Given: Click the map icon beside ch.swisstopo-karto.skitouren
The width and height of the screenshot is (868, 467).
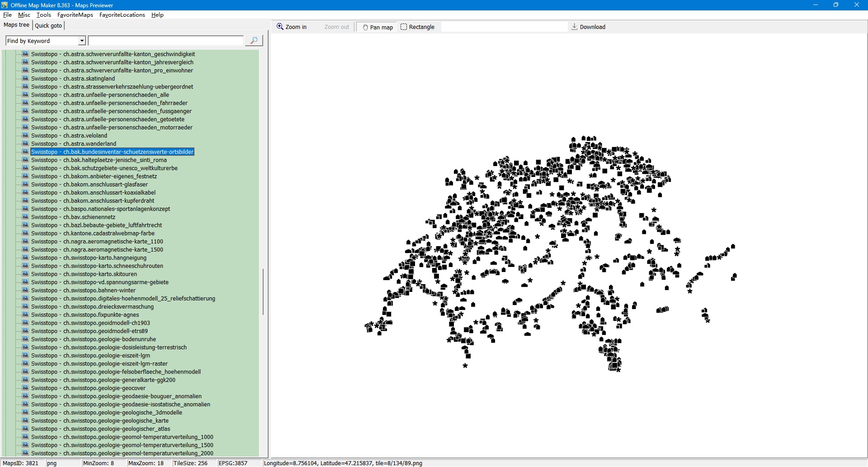Looking at the screenshot, I should pyautogui.click(x=25, y=274).
